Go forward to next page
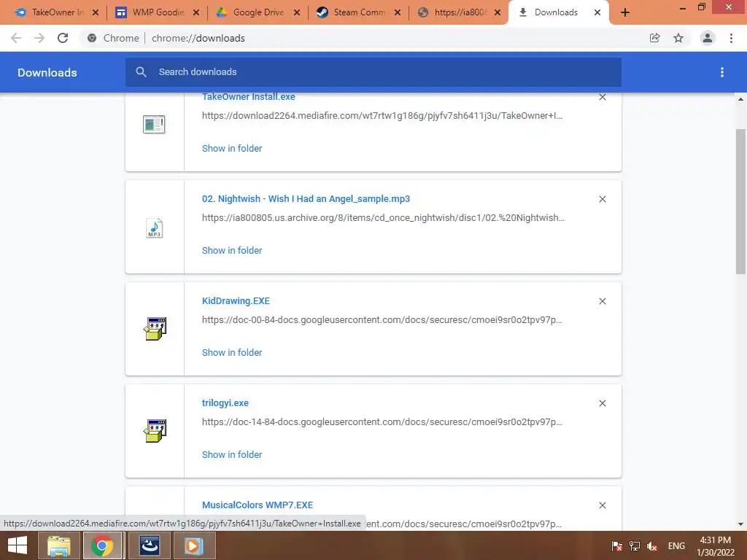Viewport: 747px width, 560px height. [39, 38]
